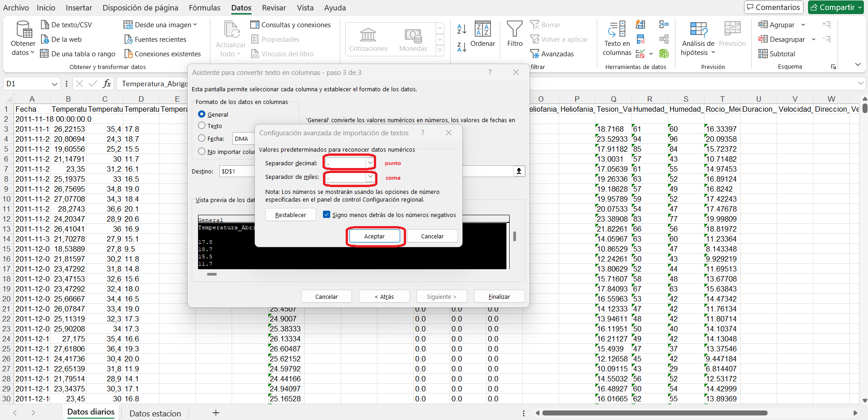Select cell A1 Fecha
The width and height of the screenshot is (868, 420).
(x=32, y=109)
